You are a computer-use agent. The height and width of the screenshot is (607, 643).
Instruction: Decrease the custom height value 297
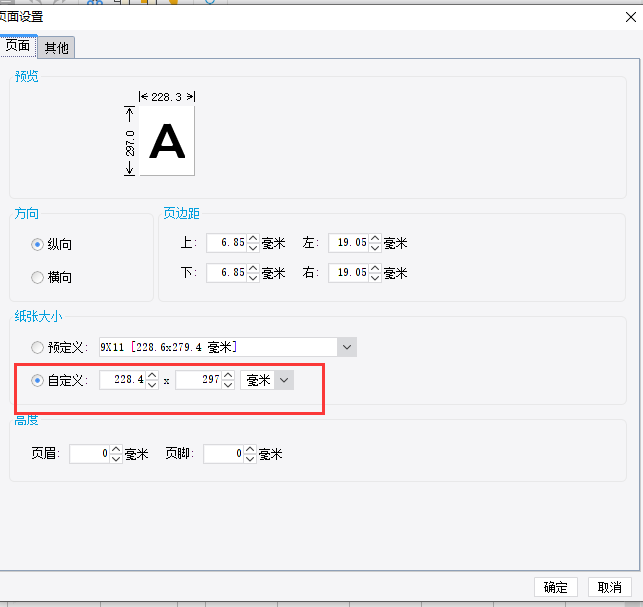pyautogui.click(x=228, y=385)
